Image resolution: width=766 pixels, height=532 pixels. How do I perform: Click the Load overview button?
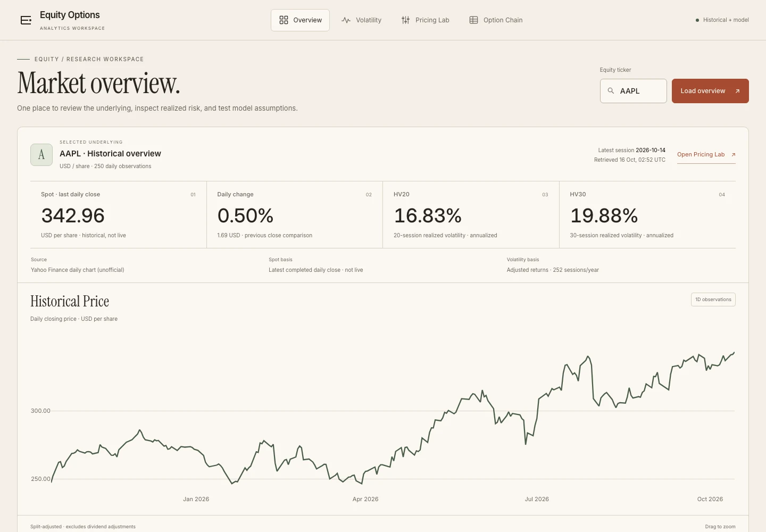[710, 91]
